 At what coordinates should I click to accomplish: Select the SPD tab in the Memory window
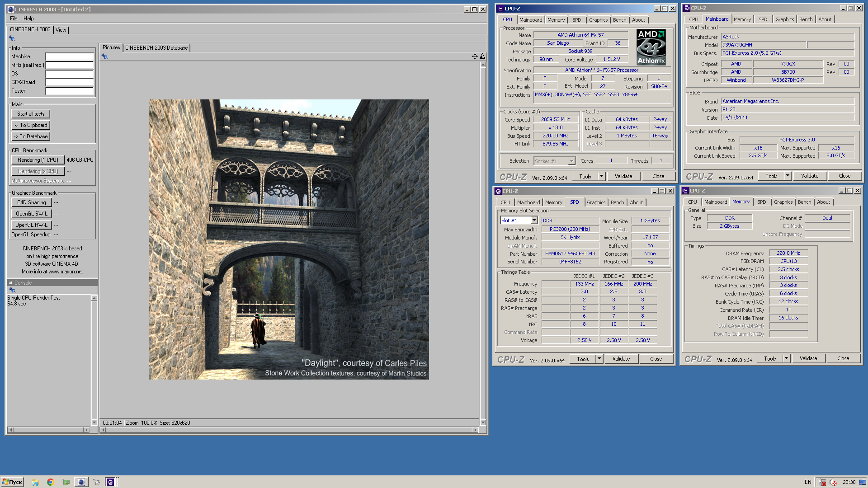(x=762, y=202)
